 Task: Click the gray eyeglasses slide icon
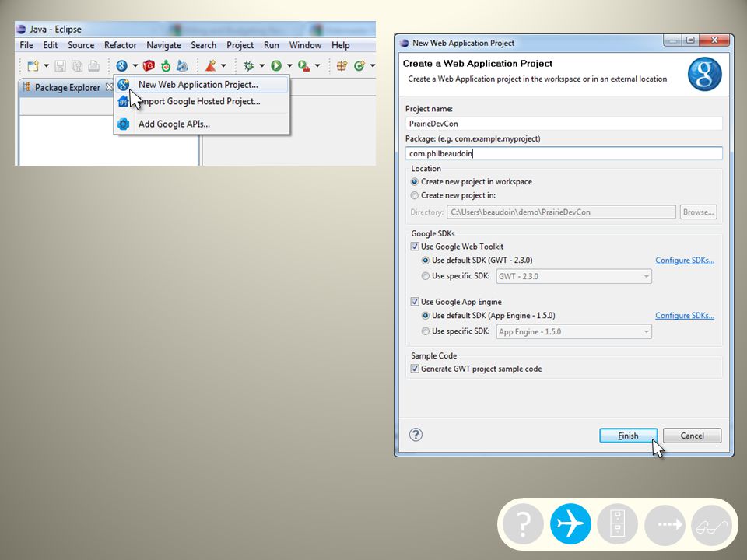click(x=711, y=523)
